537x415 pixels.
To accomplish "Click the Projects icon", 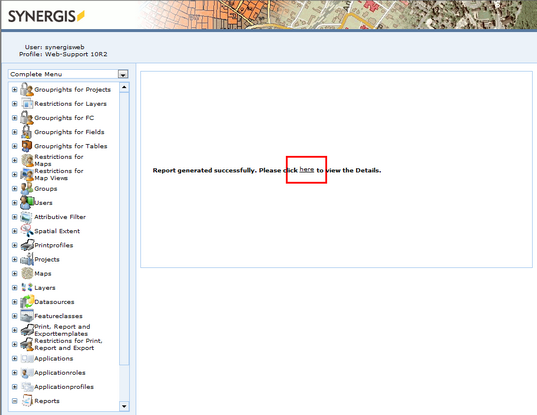I will point(27,259).
